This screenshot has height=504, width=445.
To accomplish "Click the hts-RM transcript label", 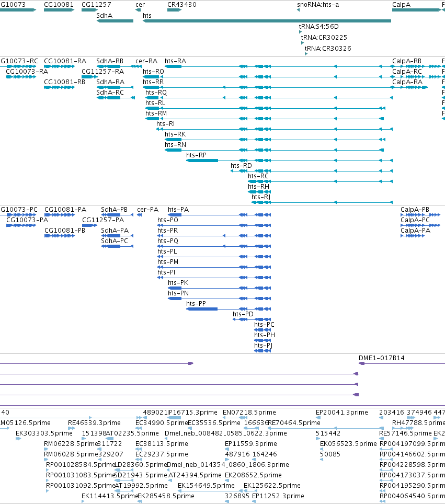I will click(156, 113).
